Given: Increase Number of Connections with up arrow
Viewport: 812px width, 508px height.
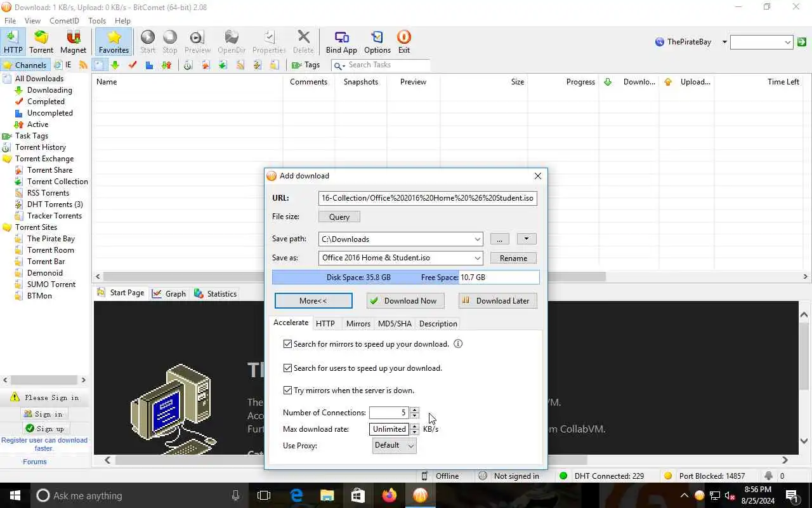Looking at the screenshot, I should coord(414,410).
